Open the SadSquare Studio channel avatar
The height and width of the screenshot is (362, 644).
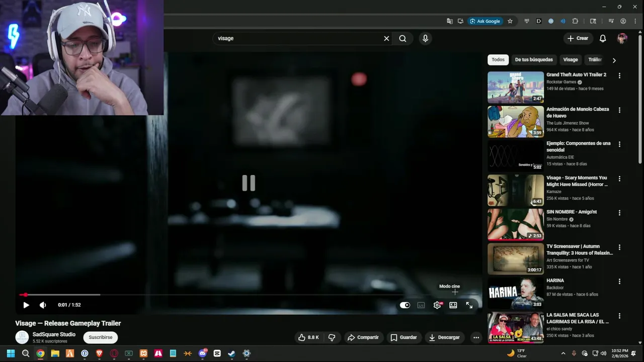[22, 337]
